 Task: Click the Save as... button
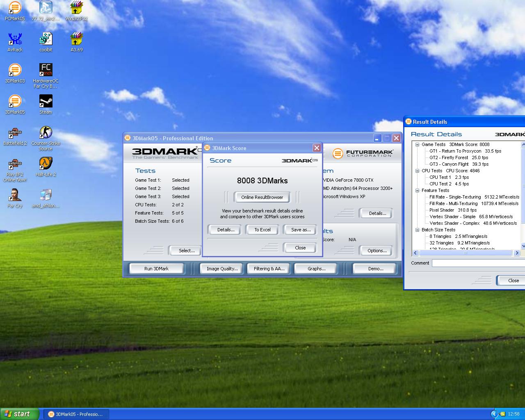pos(301,230)
